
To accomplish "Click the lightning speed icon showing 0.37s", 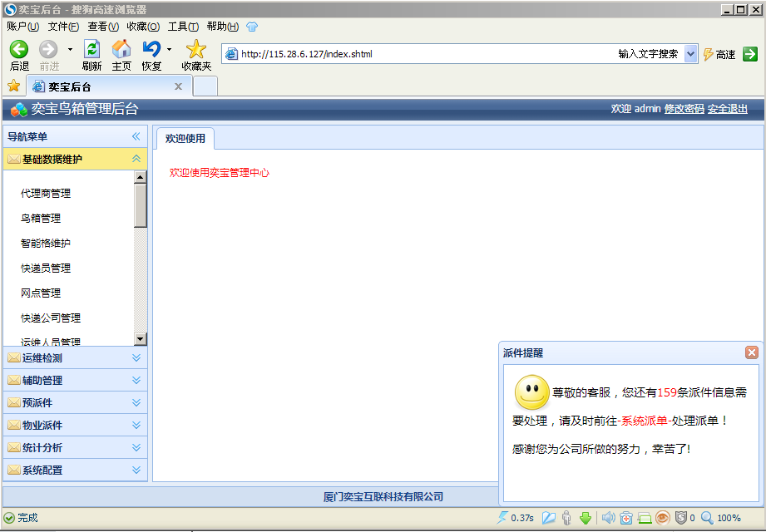I will [x=502, y=518].
